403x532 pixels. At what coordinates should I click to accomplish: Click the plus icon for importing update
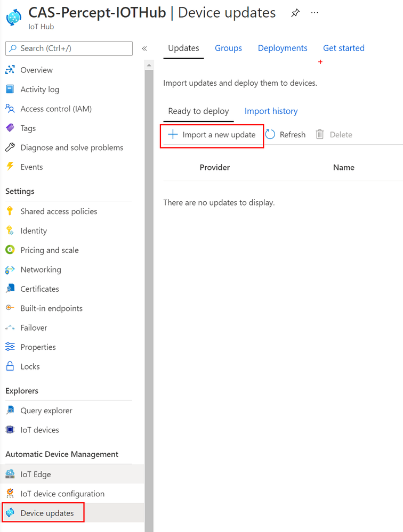[173, 134]
